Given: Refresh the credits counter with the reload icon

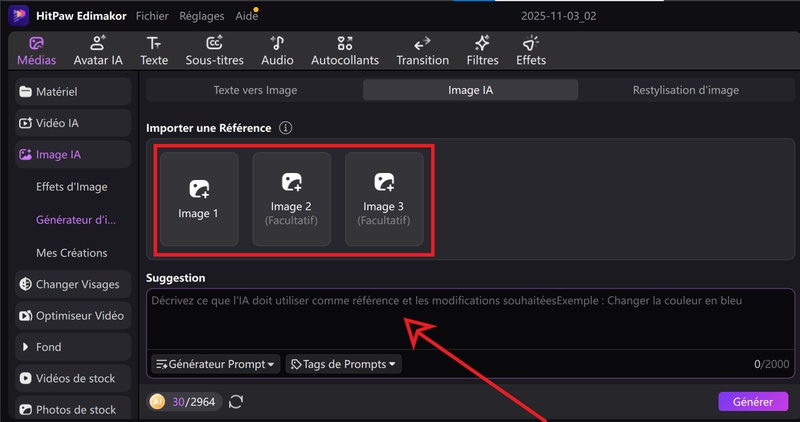Looking at the screenshot, I should 236,402.
